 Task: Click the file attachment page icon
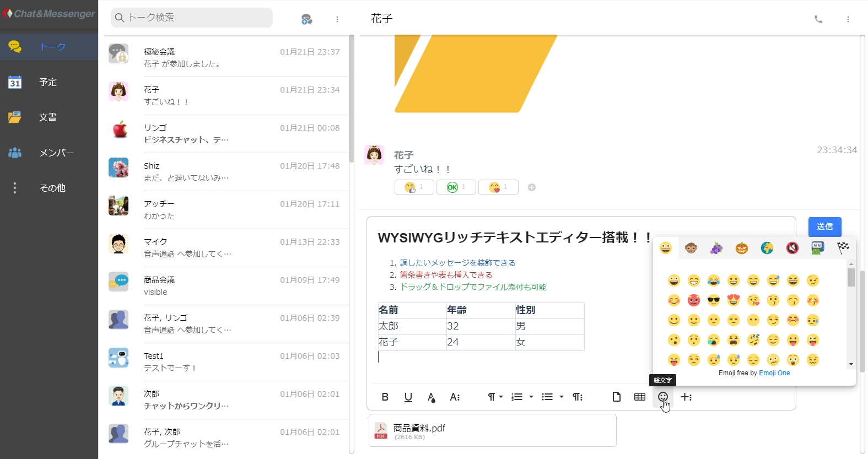(617, 397)
